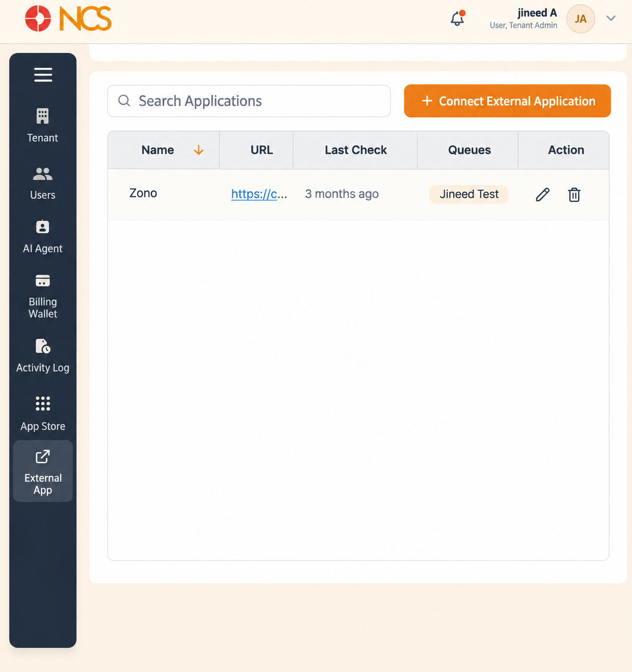Open Billing Wallet page
632x672 pixels.
(43, 296)
